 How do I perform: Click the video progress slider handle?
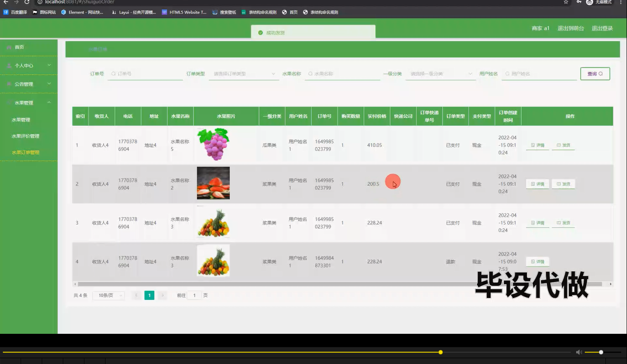click(x=440, y=352)
